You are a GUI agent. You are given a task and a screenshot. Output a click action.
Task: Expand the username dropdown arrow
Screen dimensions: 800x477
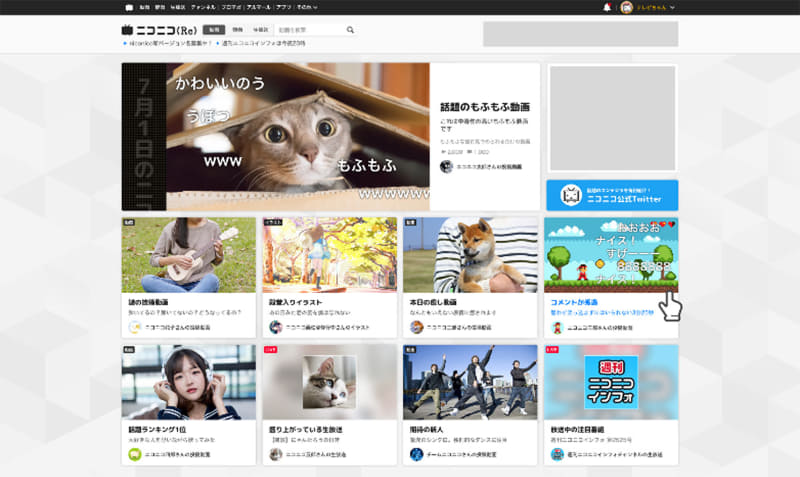coord(672,8)
